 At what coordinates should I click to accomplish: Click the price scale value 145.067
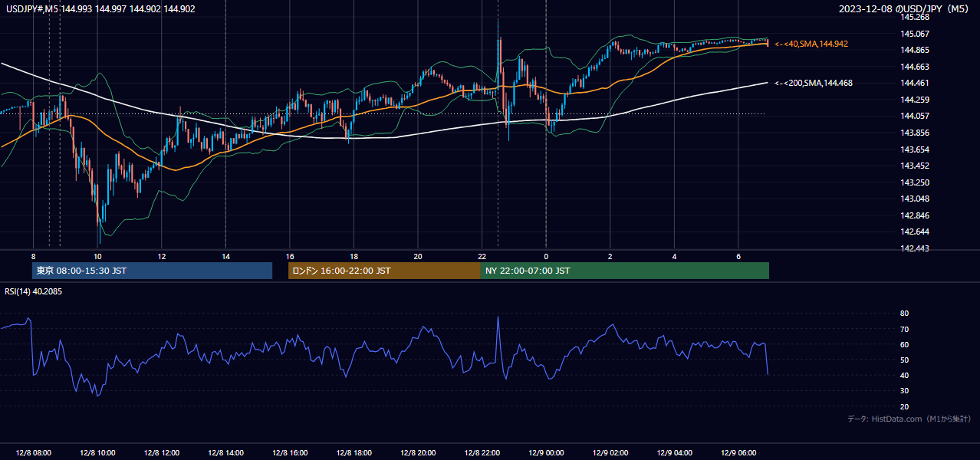click(x=915, y=34)
